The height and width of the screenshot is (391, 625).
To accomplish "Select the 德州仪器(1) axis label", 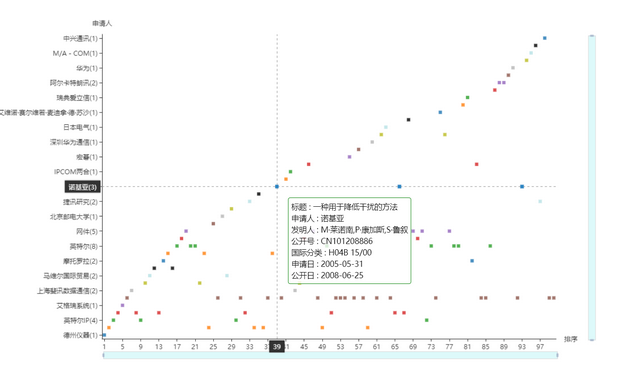I will (x=80, y=335).
